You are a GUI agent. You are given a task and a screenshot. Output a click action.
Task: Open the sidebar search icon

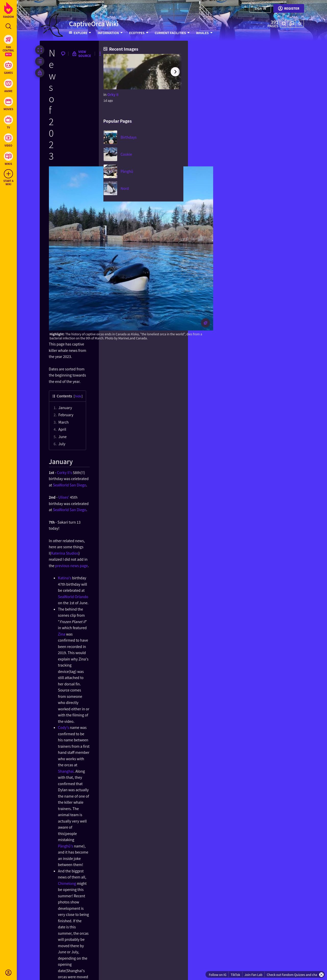point(8,26)
